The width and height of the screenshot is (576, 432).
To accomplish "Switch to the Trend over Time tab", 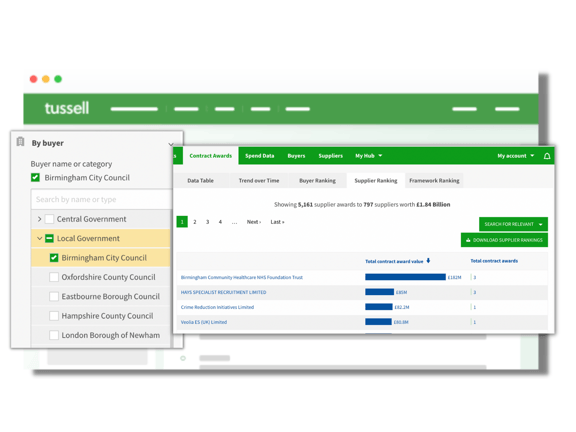I will point(259,180).
